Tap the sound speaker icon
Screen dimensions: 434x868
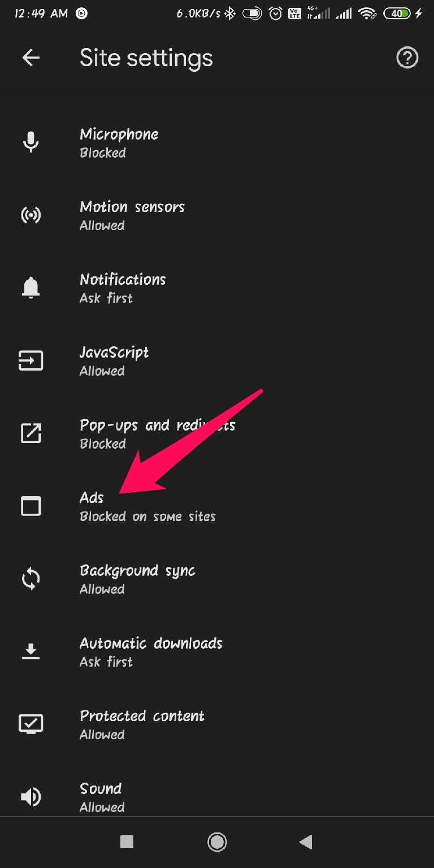31,797
